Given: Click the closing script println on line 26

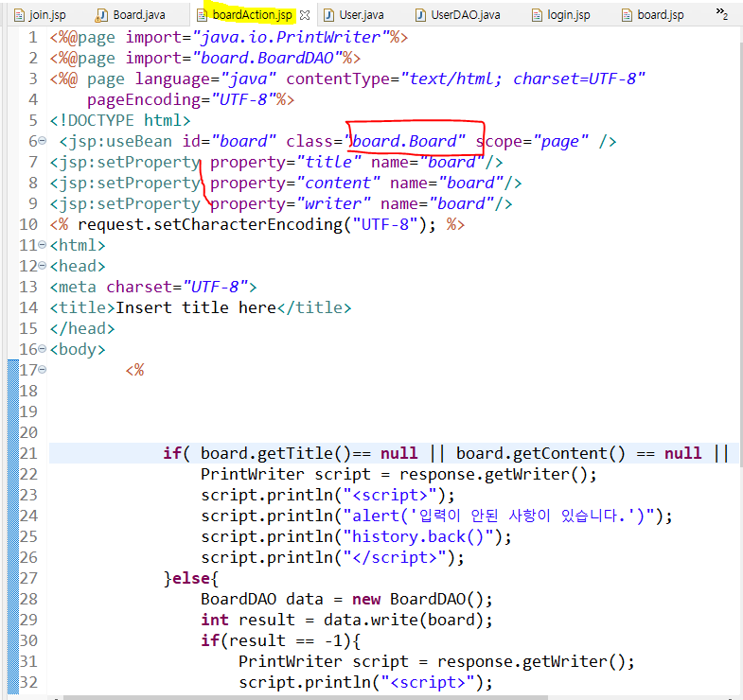Looking at the screenshot, I should pos(332,557).
